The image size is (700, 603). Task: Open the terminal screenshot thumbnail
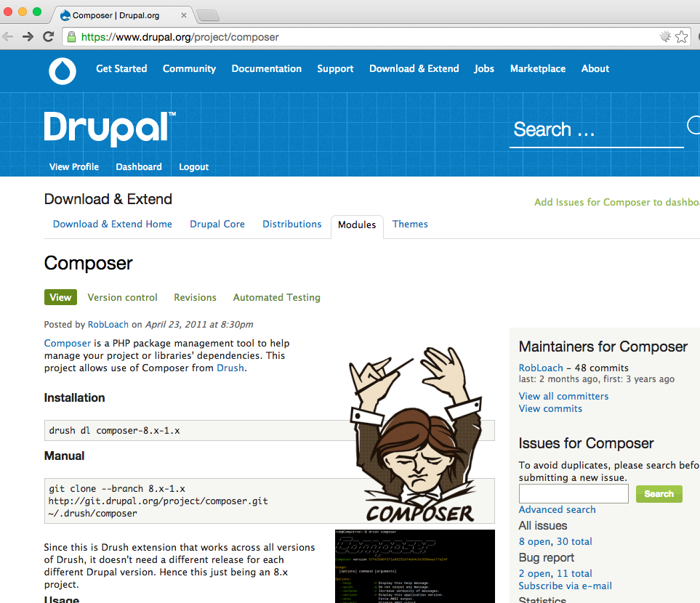point(415,566)
